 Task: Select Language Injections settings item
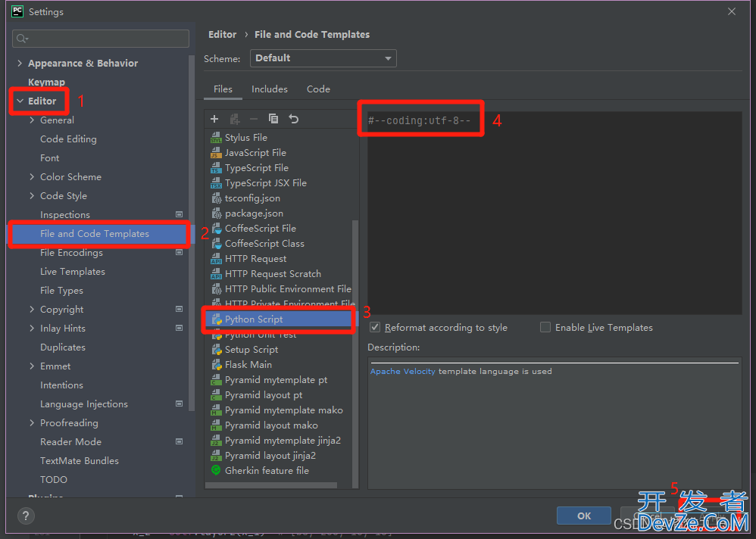click(84, 404)
